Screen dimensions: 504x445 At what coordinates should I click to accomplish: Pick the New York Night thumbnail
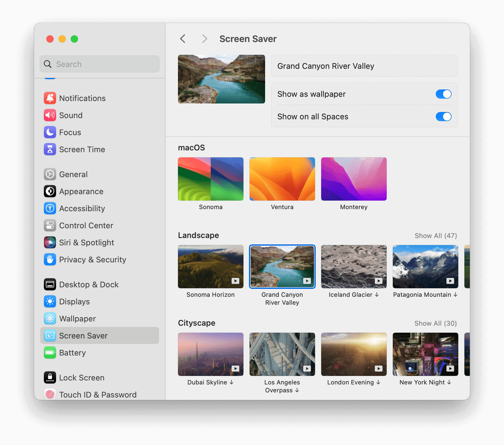[425, 354]
